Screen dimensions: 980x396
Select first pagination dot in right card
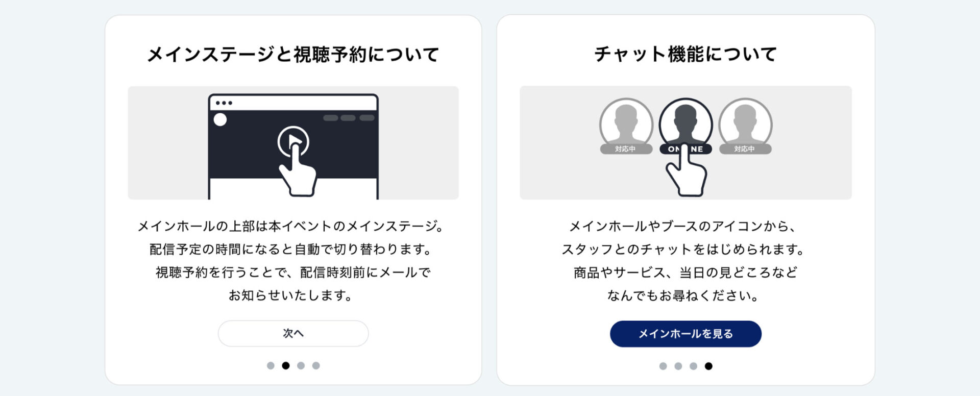(663, 366)
